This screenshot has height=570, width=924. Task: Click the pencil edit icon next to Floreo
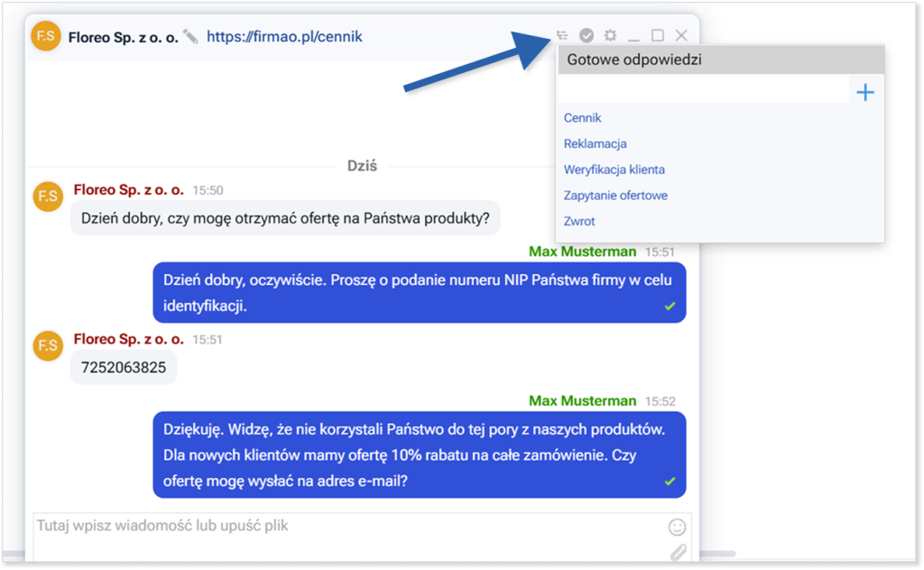point(190,37)
